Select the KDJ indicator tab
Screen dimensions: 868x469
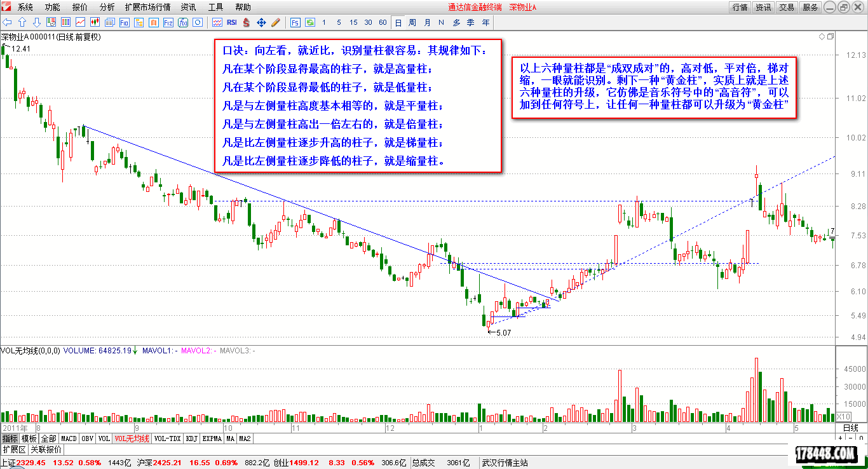192,438
